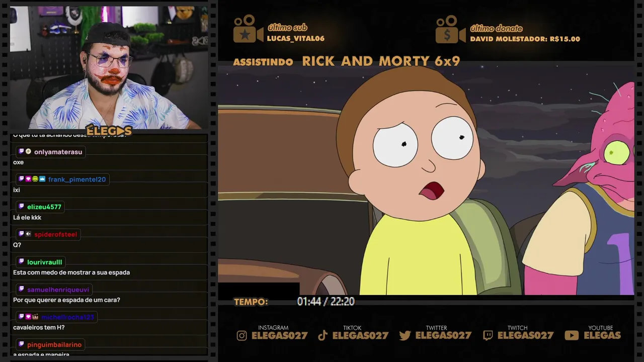
Task: Click the badge beside elizeu4577
Action: (x=21, y=207)
